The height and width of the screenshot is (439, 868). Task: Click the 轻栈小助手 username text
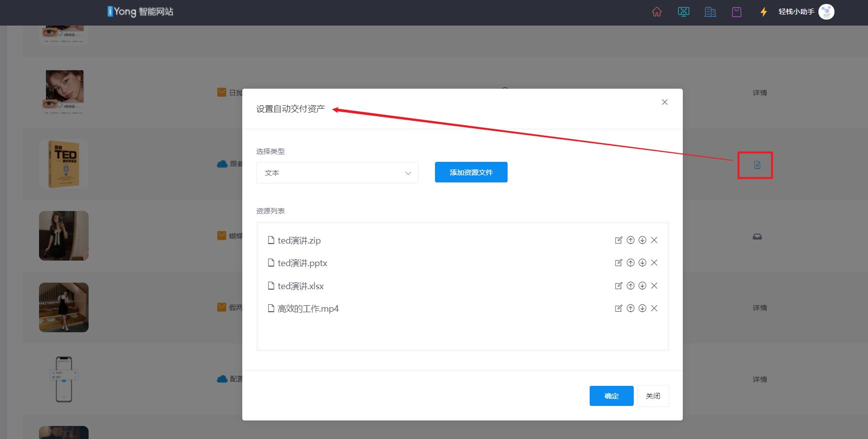point(796,12)
